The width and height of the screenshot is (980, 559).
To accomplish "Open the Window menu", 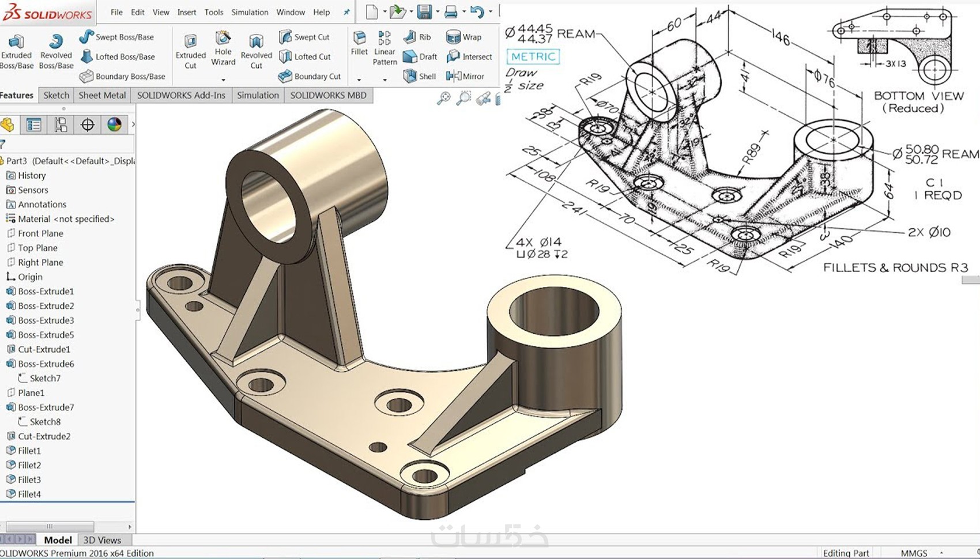I will coord(291,12).
